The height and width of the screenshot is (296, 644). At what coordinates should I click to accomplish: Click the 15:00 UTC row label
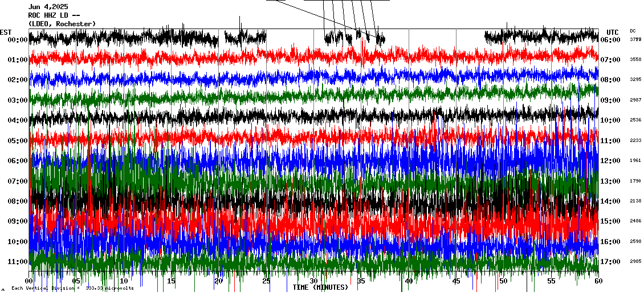tap(610, 221)
